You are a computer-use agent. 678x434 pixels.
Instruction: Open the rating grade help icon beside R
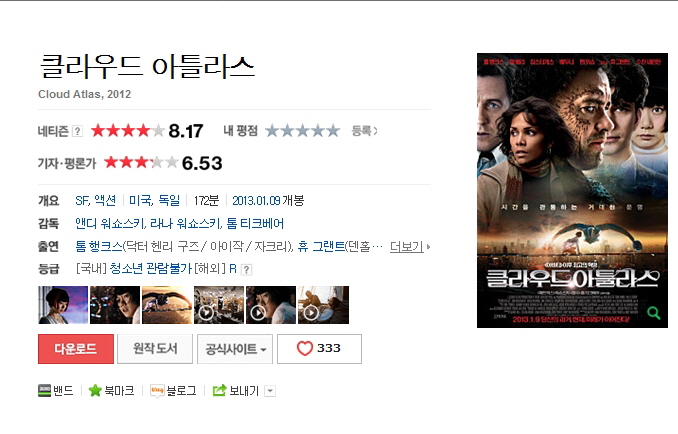coord(246,270)
